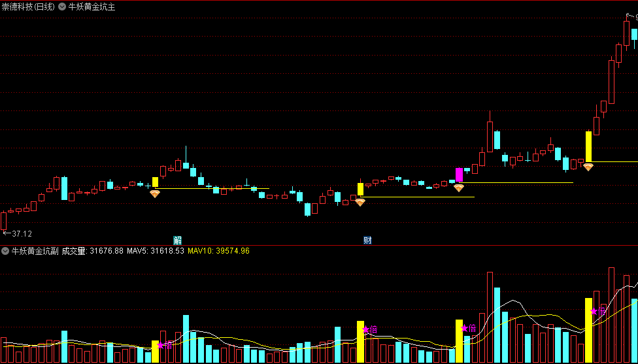638x364 pixels.
Task: Select the rightmost yellow volume bar
Action: click(588, 330)
